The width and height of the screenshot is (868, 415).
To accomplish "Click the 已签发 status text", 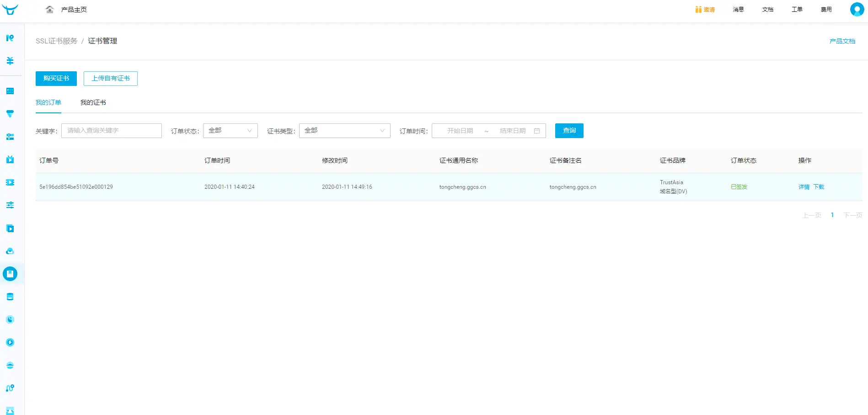I will tap(739, 187).
